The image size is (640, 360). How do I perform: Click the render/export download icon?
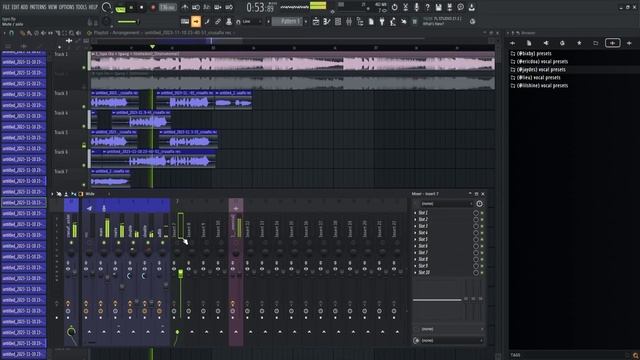tap(472, 7)
